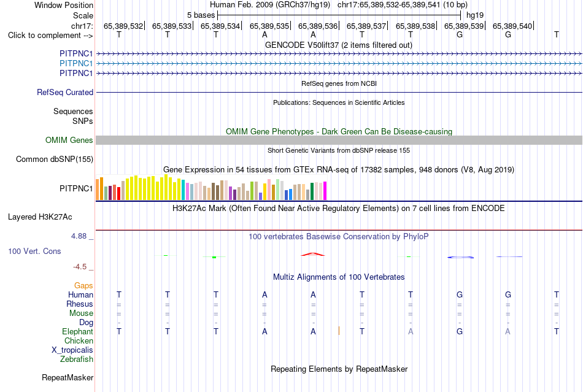Click the Elephant alignment row label

pos(77,331)
